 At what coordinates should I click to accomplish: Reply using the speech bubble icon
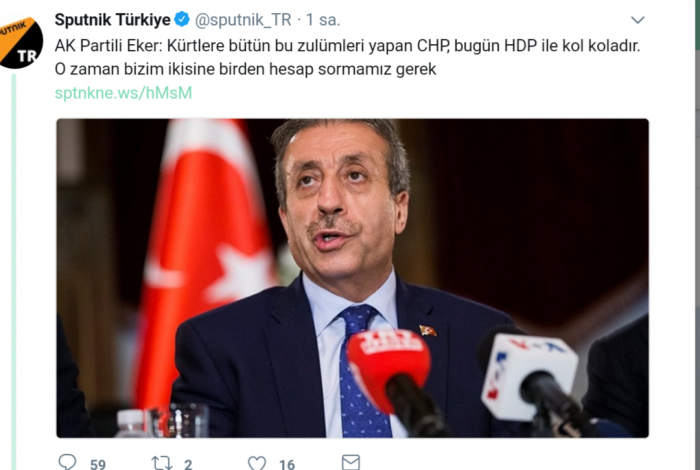point(67,462)
